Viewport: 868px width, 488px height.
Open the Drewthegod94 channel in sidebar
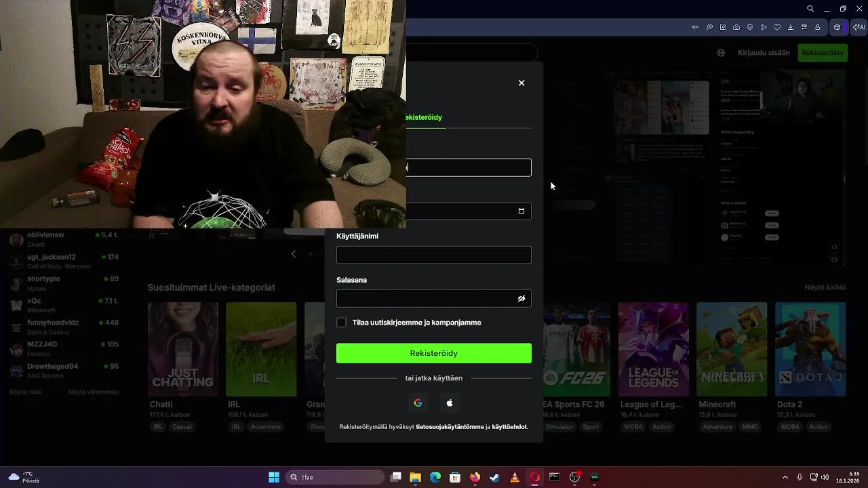pos(64,370)
